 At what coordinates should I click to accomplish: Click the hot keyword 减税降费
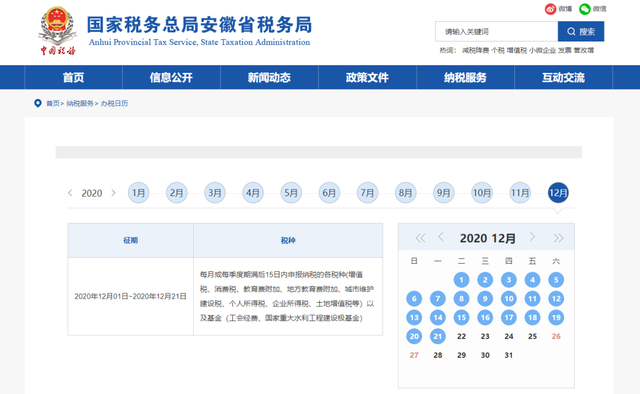(x=475, y=50)
